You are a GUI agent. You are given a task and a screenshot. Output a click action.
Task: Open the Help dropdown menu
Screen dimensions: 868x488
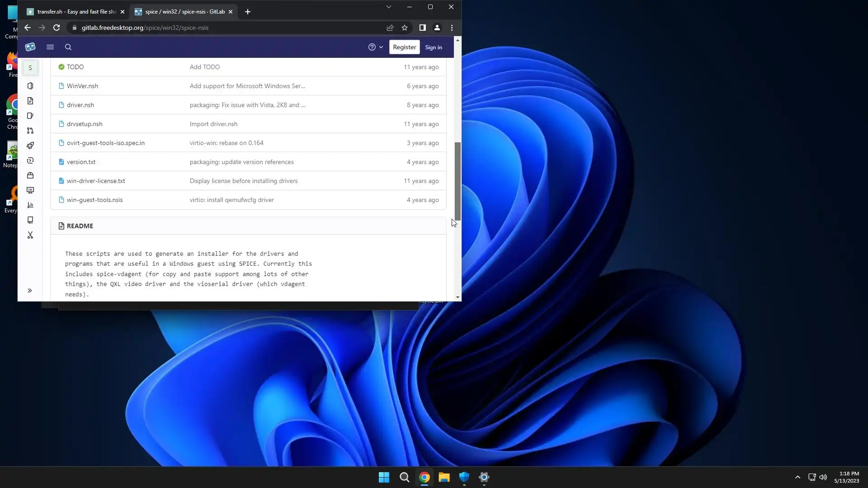pos(375,47)
